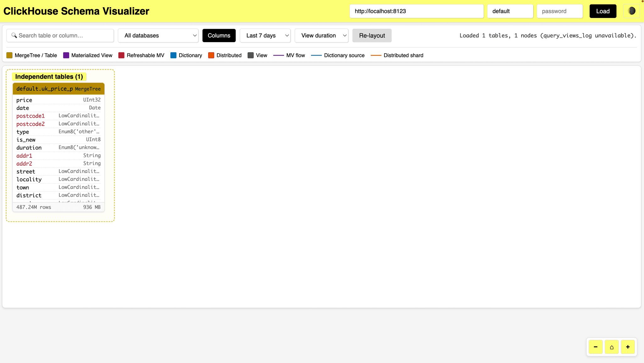Viewport: 644px width, 363px height.
Task: Click the search magnifier icon
Action: (x=14, y=35)
